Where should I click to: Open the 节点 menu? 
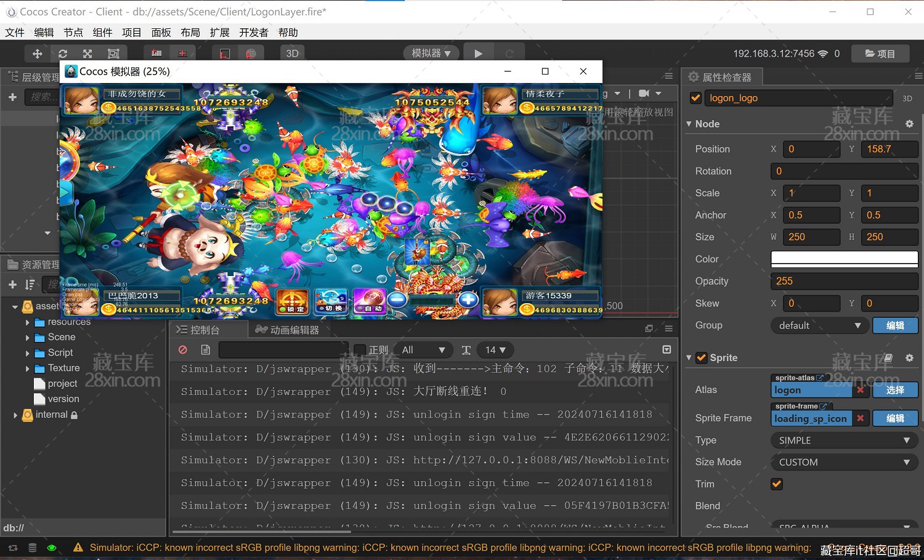click(73, 33)
